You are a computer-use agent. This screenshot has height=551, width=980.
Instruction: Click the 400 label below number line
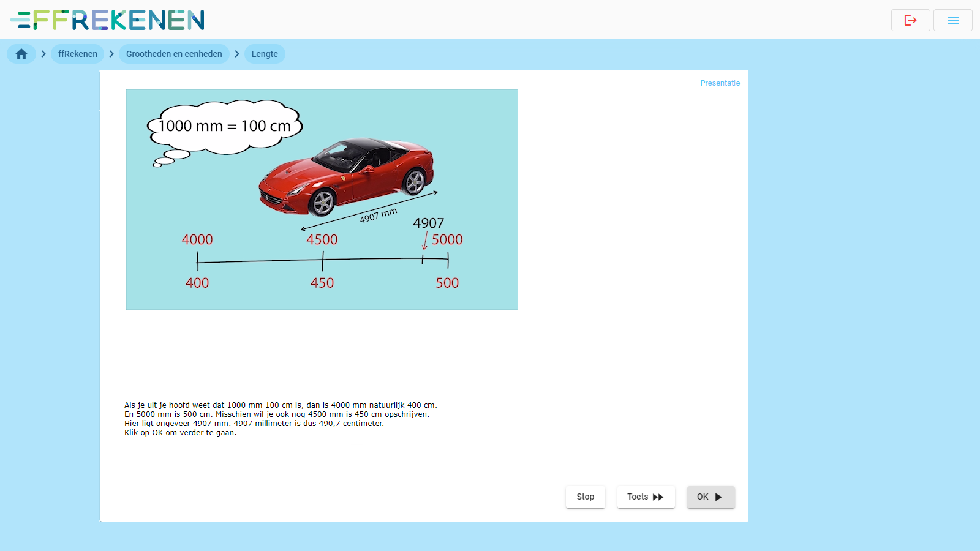(x=197, y=283)
